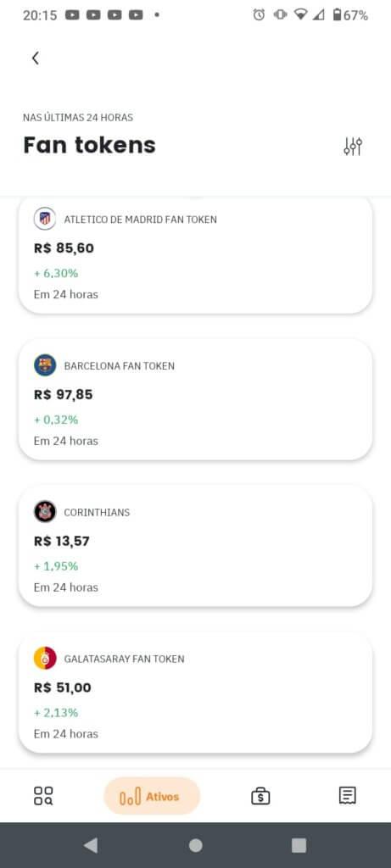Tap the Barcelona crest icon
Viewport: 391px width, 868px height.
(x=45, y=365)
